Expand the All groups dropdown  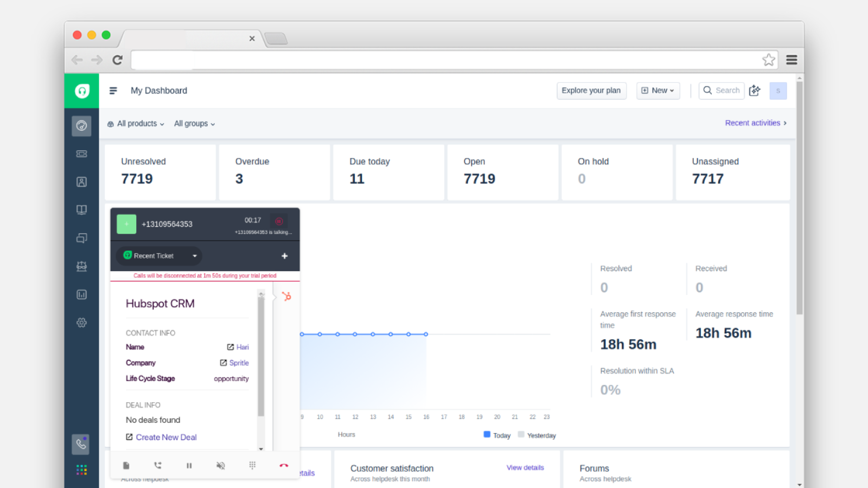(194, 124)
